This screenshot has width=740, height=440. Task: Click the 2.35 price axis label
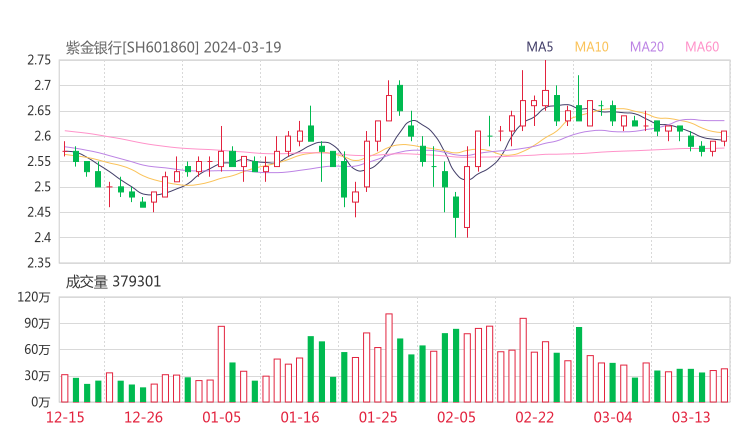pos(39,263)
